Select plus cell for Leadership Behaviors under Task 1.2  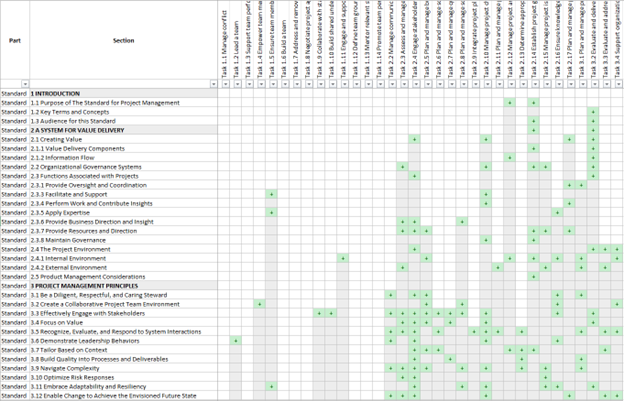click(236, 341)
